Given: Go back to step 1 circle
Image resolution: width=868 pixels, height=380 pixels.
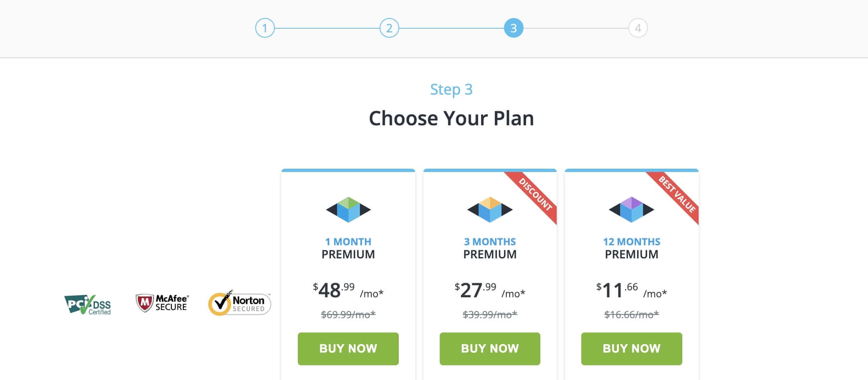Looking at the screenshot, I should click(265, 28).
